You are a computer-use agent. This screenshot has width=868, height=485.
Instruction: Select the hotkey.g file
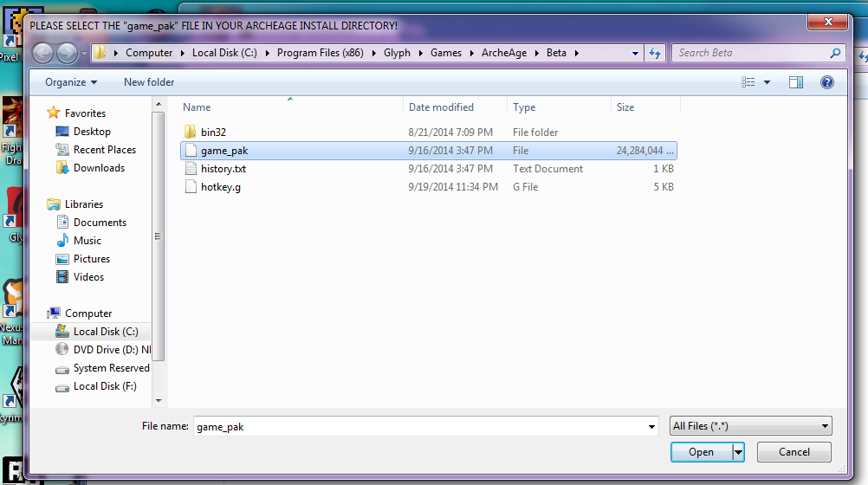(x=220, y=187)
